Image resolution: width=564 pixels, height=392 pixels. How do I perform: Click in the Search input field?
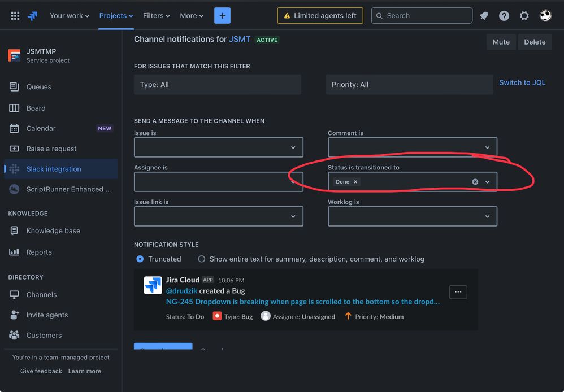(x=422, y=15)
